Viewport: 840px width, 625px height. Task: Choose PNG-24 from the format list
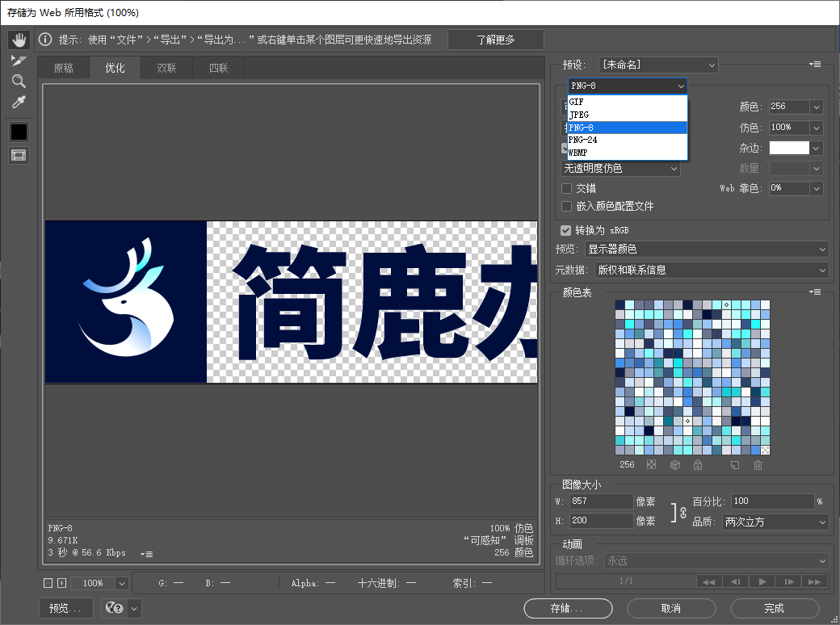[583, 140]
